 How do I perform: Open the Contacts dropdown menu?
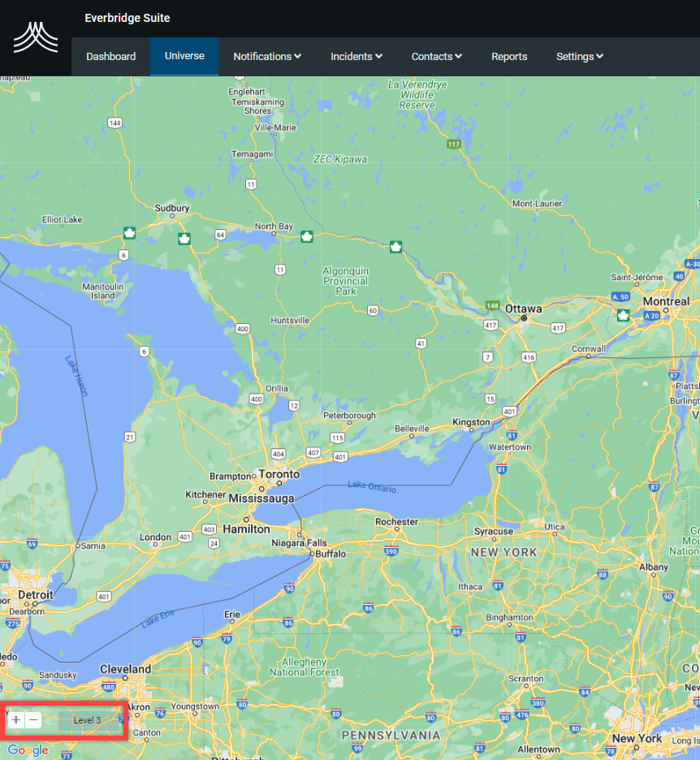click(437, 57)
